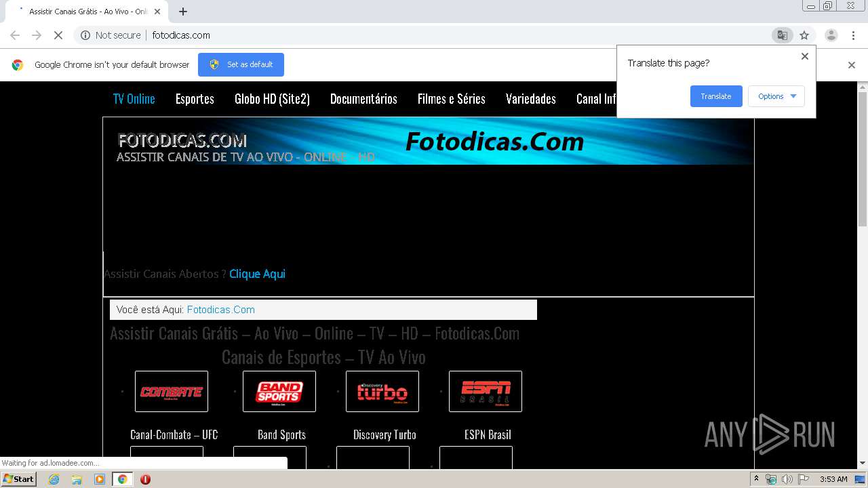
Task: Bookmark this page with star icon
Action: (804, 35)
